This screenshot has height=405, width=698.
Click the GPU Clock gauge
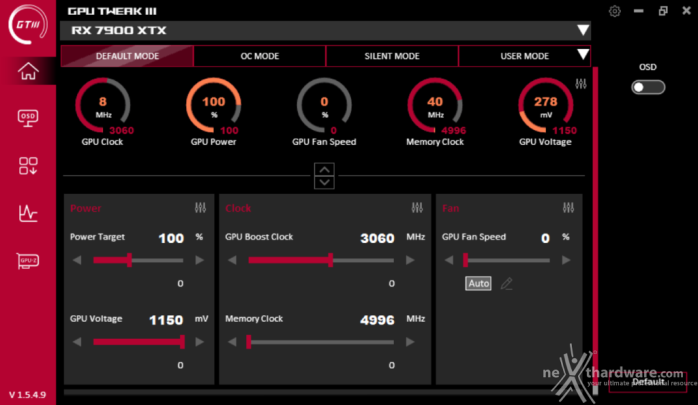[x=103, y=105]
